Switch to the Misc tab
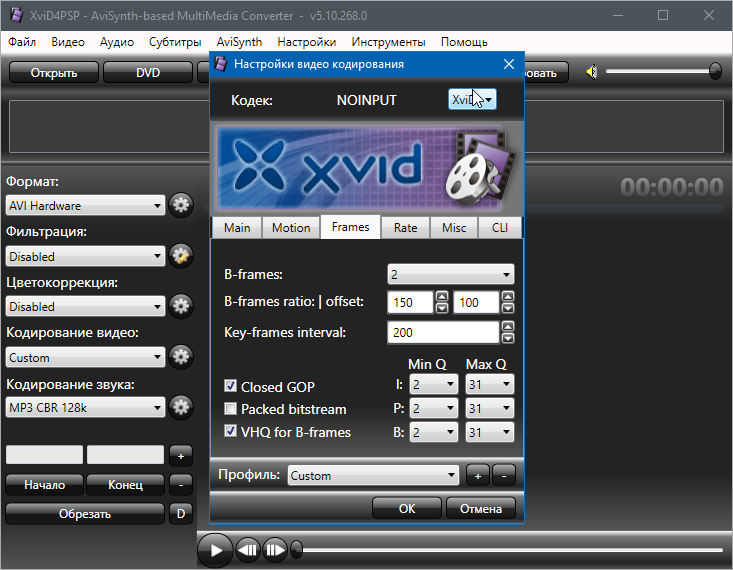This screenshot has height=570, width=733. (x=454, y=228)
